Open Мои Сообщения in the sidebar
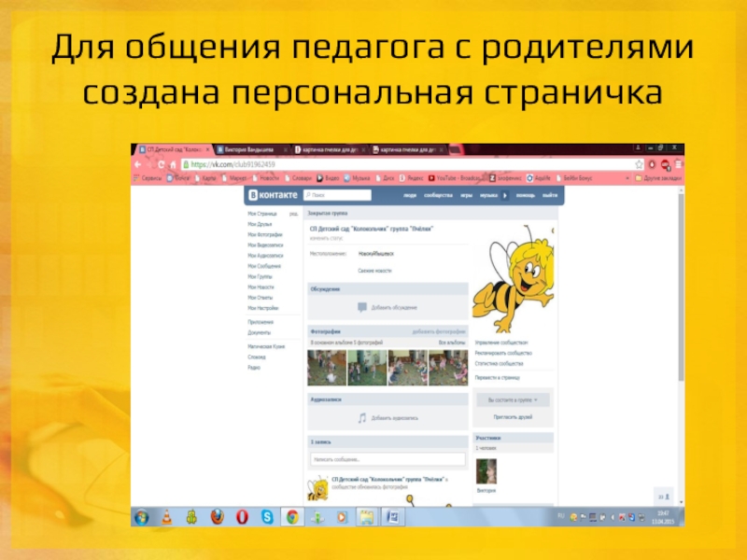The width and height of the screenshot is (747, 560). tap(264, 266)
